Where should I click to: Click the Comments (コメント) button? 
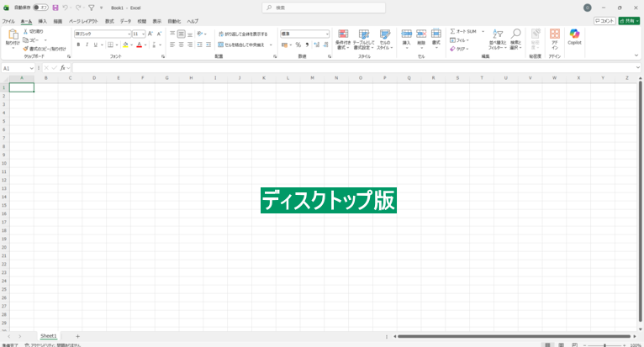604,20
